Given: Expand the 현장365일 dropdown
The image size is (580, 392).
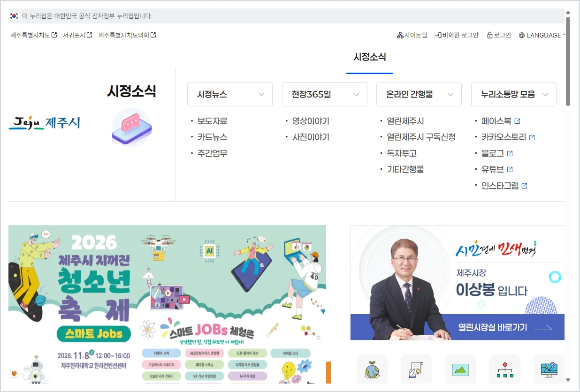Looking at the screenshot, I should (325, 94).
